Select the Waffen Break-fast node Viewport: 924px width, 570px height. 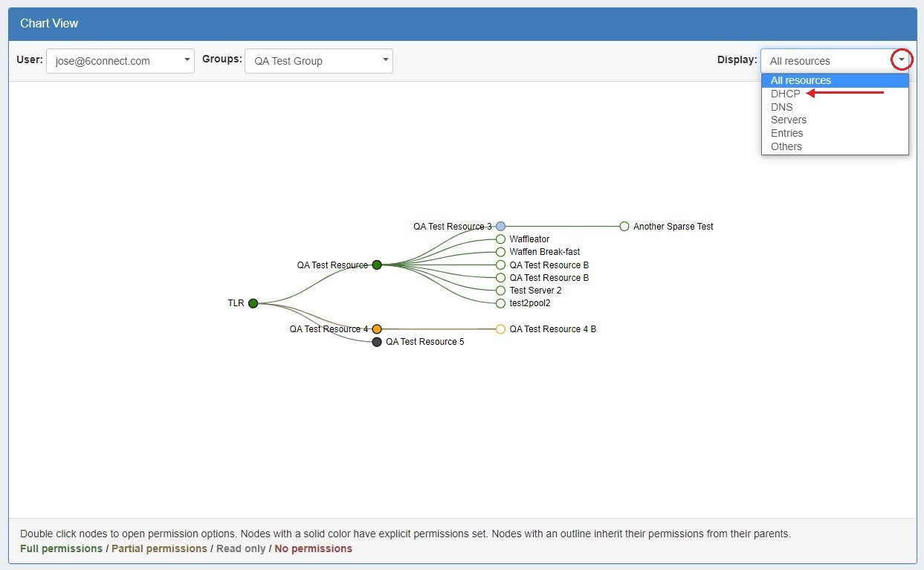[x=500, y=252]
